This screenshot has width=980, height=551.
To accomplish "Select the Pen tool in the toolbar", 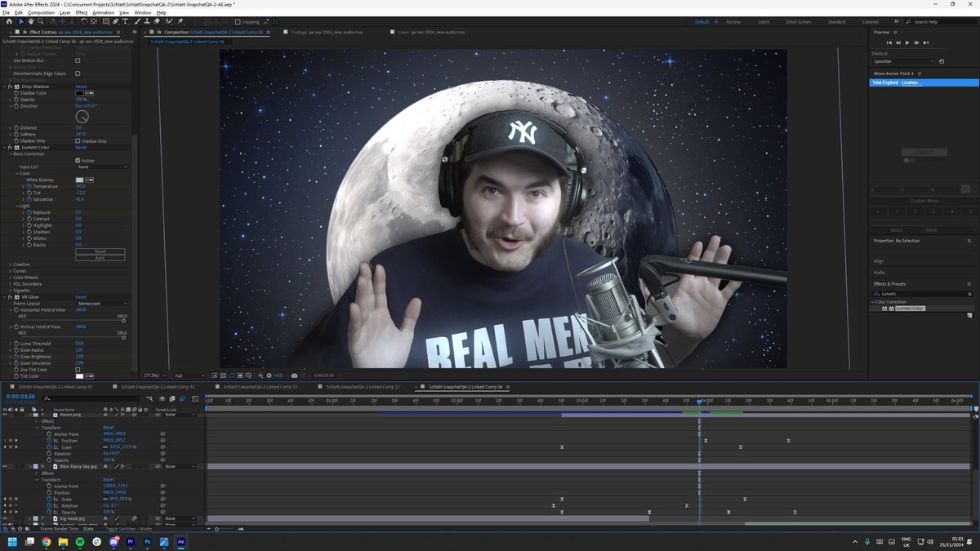I will pyautogui.click(x=115, y=21).
